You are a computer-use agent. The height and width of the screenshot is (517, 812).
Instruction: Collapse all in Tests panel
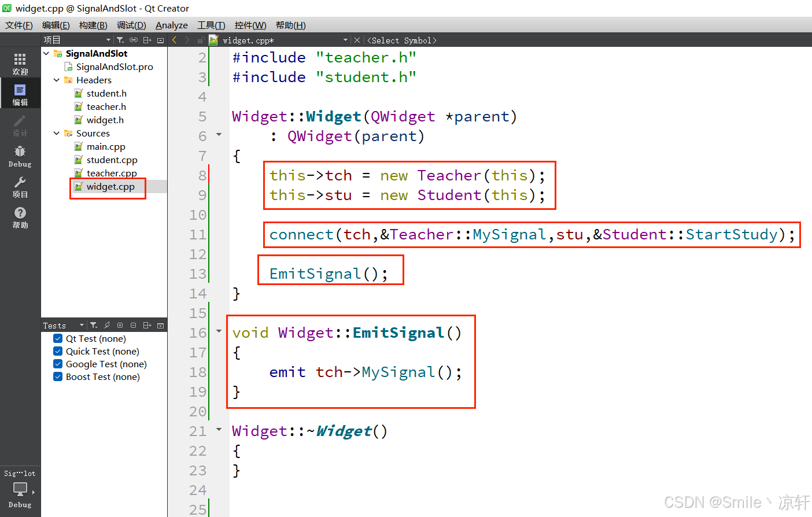pyautogui.click(x=134, y=326)
